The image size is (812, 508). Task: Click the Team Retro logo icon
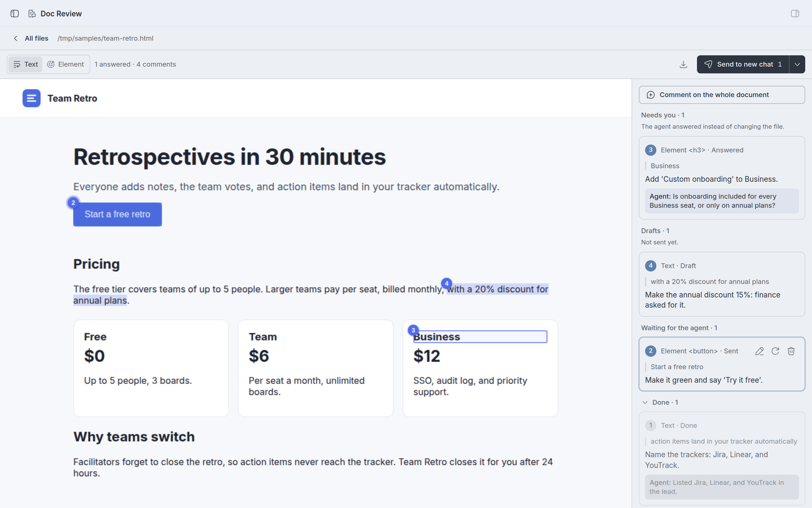32,98
